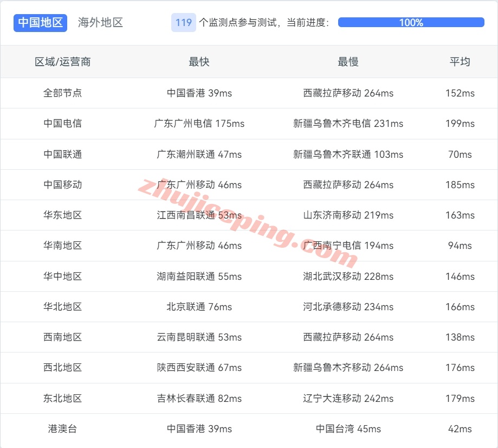Image resolution: width=498 pixels, height=448 pixels.
Task: Select the 西南地区 row label
Action: click(62, 337)
